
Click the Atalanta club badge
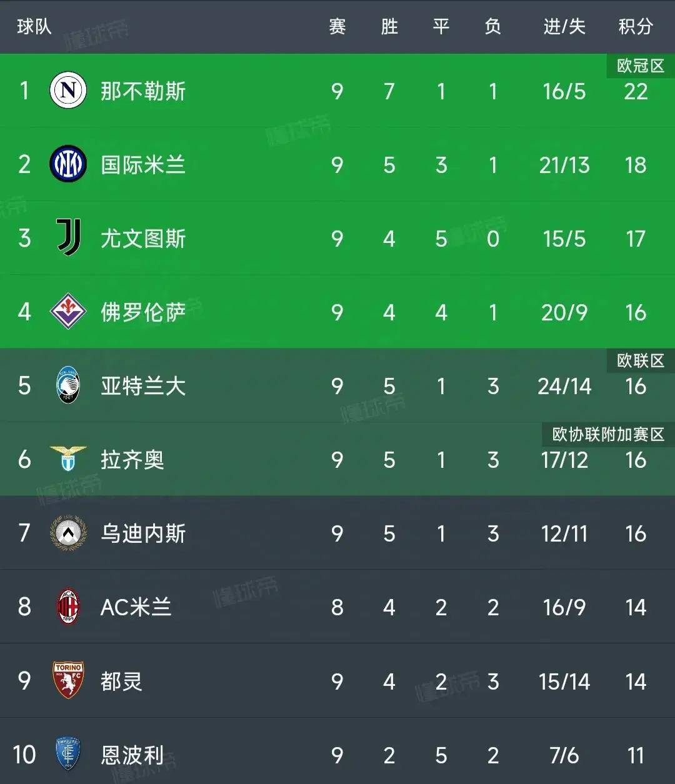(x=68, y=385)
